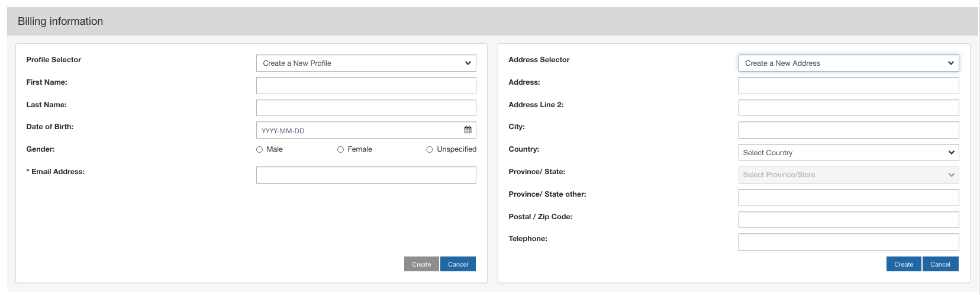
Task: Choose the Female gender option
Action: [340, 150]
